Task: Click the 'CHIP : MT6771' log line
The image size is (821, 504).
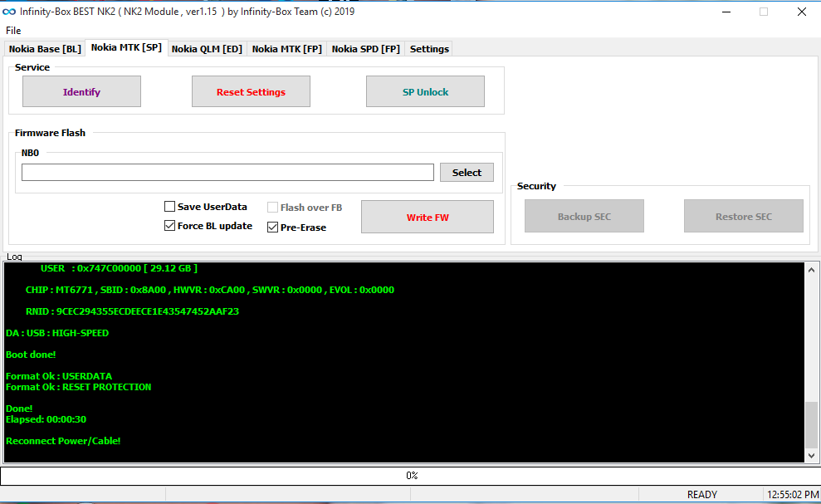Action: 209,290
